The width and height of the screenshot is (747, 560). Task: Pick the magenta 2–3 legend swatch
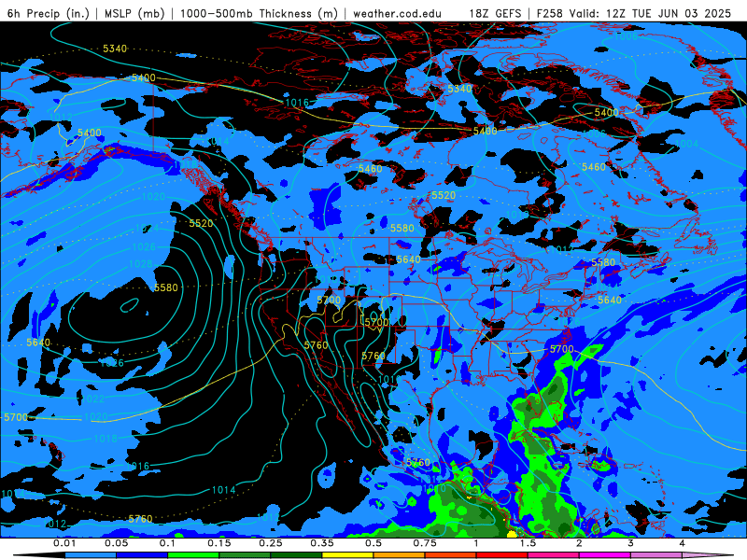(x=605, y=555)
